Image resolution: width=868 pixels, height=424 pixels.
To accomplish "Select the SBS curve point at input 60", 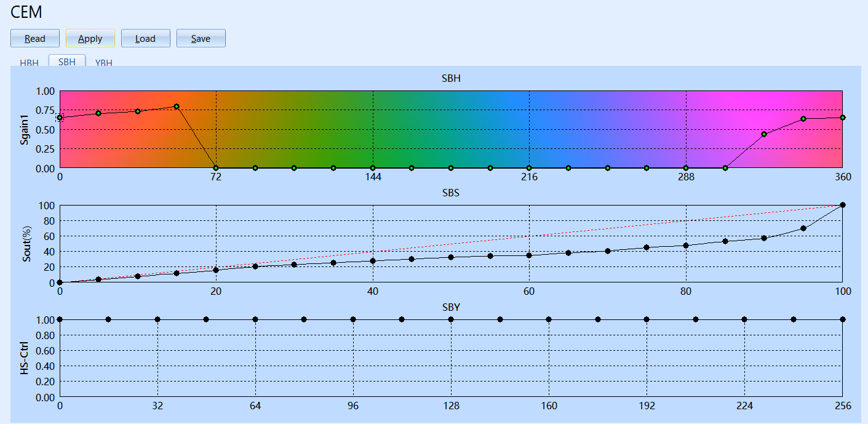I will click(529, 255).
